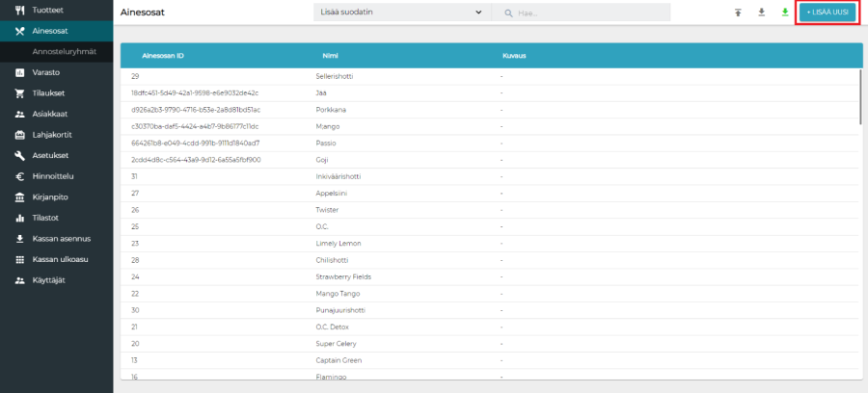Sort by the Nimi column header
Screen dimensions: 868x393
pos(330,56)
